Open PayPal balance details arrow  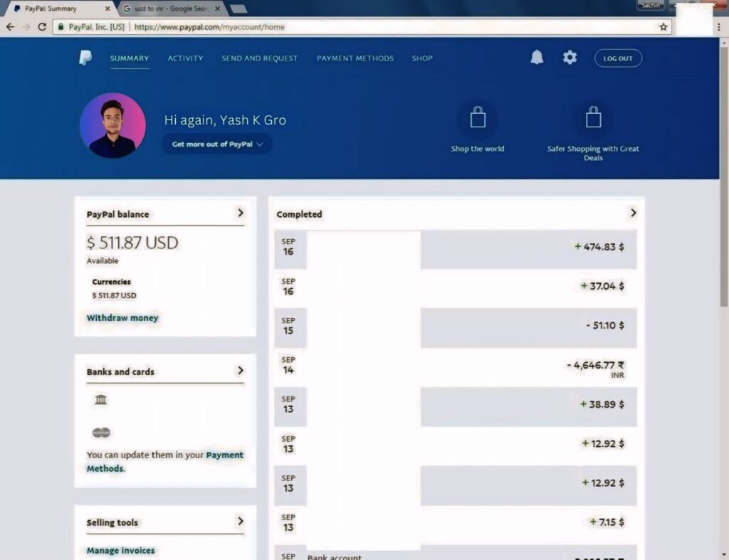click(241, 213)
